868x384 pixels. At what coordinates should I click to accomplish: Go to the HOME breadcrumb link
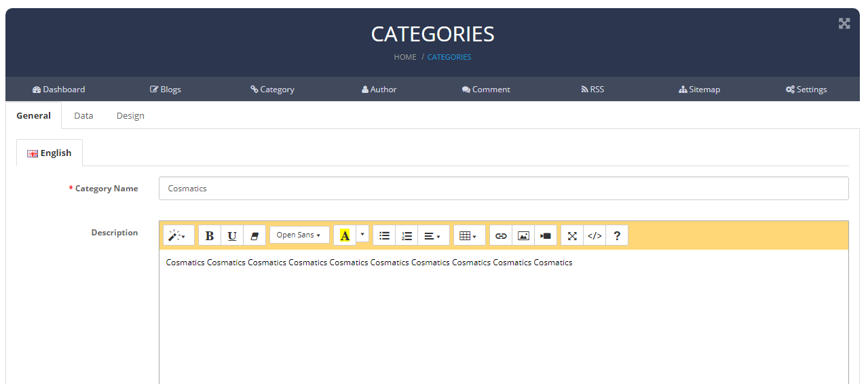pos(405,57)
